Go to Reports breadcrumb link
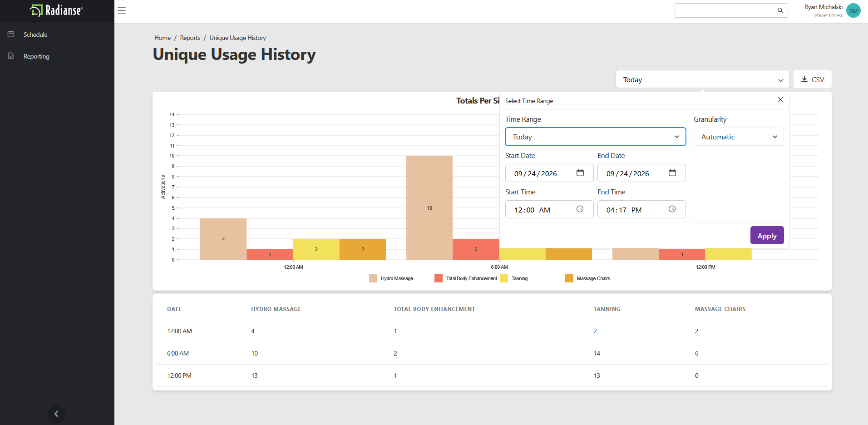Image resolution: width=868 pixels, height=425 pixels. click(x=190, y=38)
